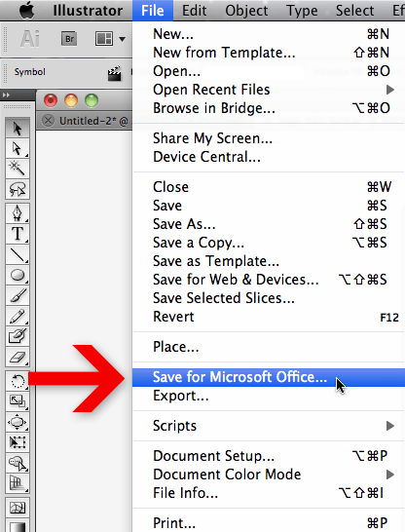Select the Pencil tool
Image resolution: width=405 pixels, height=532 pixels.
click(18, 316)
